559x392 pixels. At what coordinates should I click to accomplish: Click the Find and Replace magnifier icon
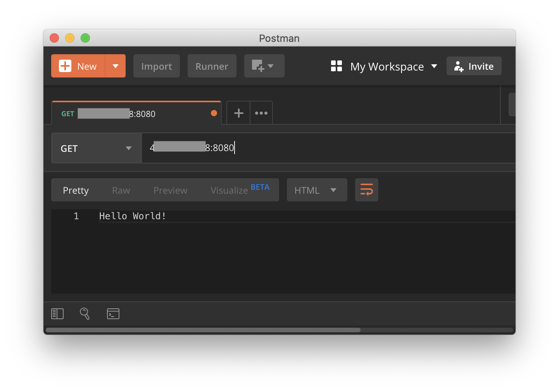coord(85,314)
